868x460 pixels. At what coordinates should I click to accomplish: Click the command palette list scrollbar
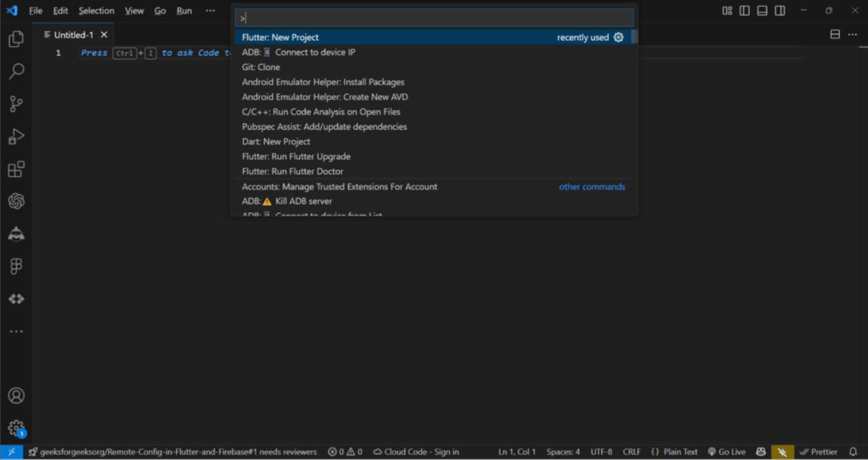point(634,37)
